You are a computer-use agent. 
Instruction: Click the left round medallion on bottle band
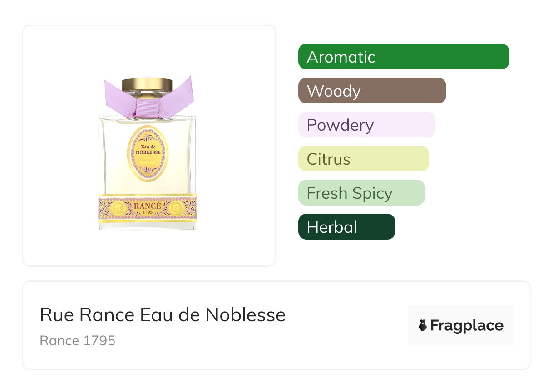point(119,208)
